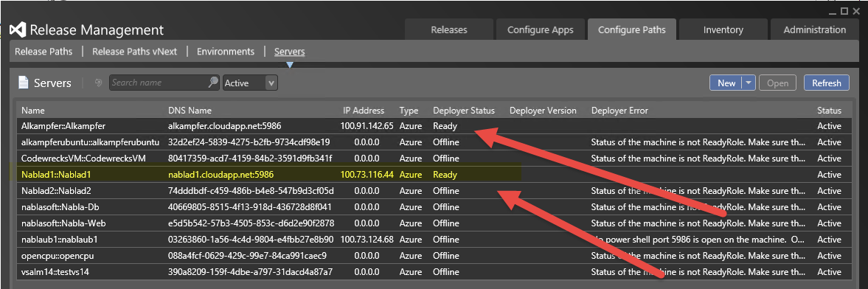Go to Release Paths section
Image resolution: width=868 pixels, height=289 pixels.
(x=44, y=52)
